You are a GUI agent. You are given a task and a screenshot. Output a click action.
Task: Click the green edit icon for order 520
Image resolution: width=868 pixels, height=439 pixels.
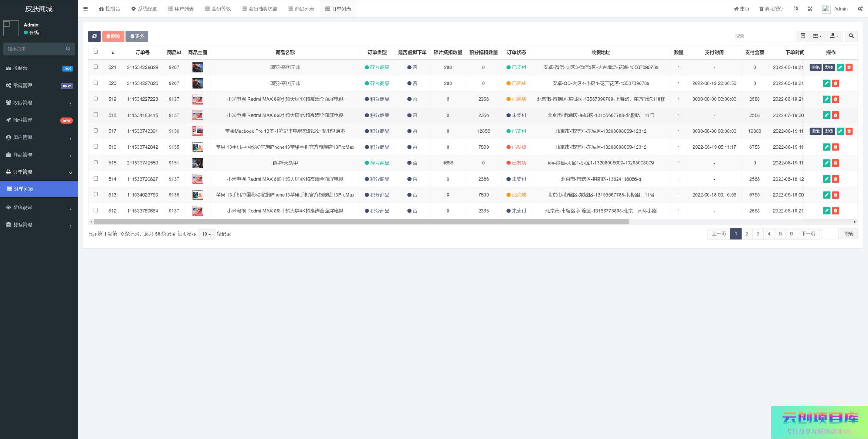826,83
